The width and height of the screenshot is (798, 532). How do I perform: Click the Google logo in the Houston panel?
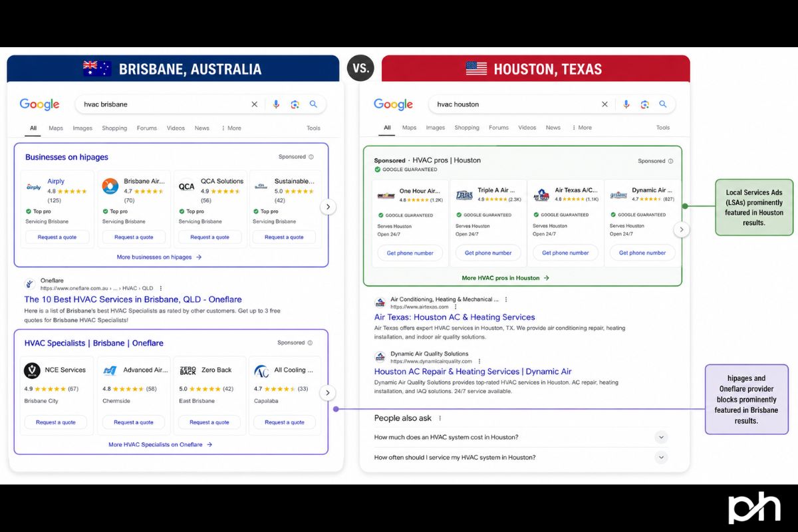click(393, 104)
